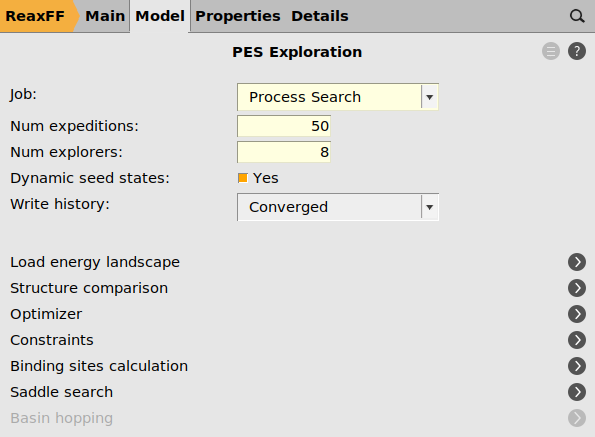This screenshot has height=437, width=595.
Task: Switch to the Details tab
Action: (320, 16)
